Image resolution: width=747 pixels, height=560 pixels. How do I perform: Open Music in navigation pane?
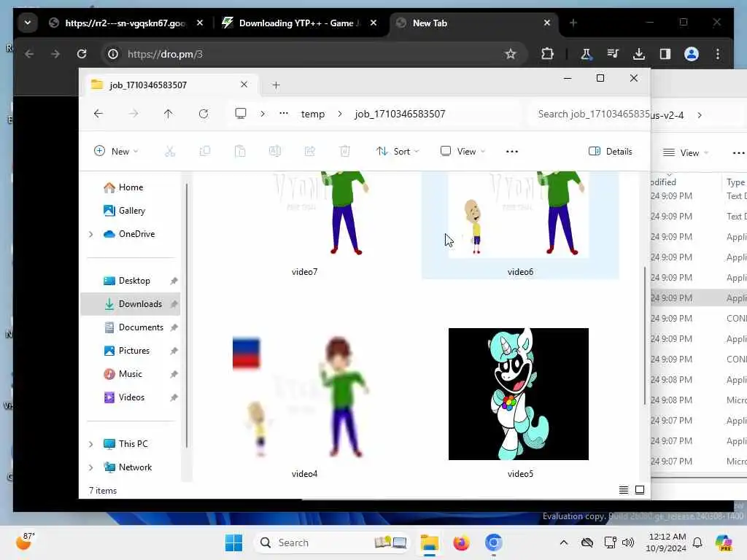point(130,374)
